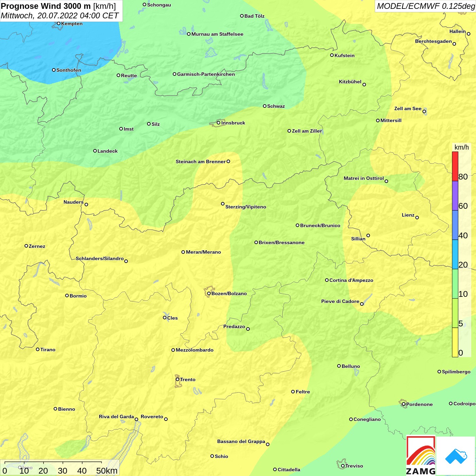Click the Belluno label

(x=351, y=366)
